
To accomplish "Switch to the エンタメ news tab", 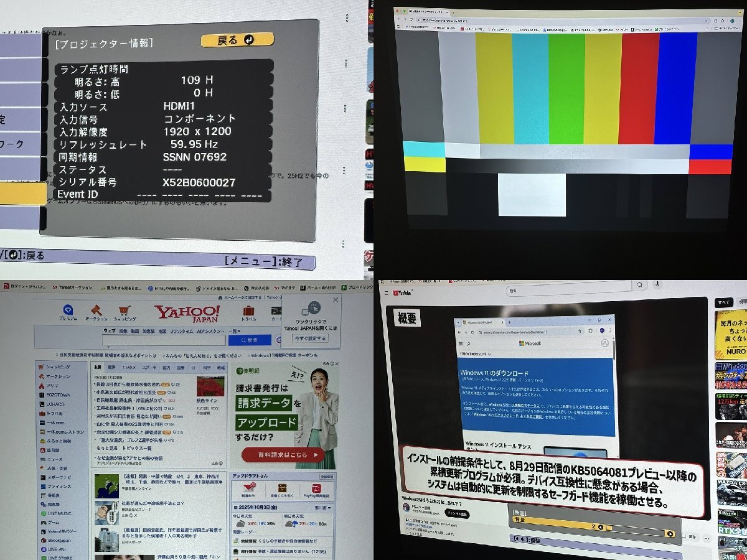I will (128, 368).
